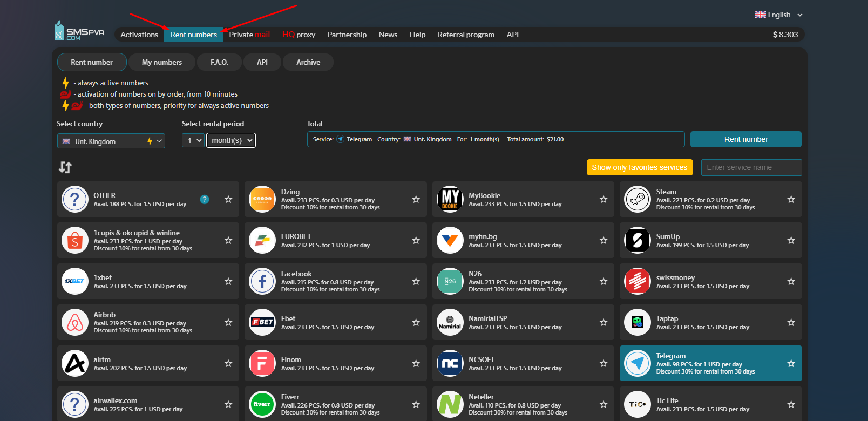The image size is (868, 421).
Task: Go to Rent numbers in the navigation
Action: (x=194, y=35)
